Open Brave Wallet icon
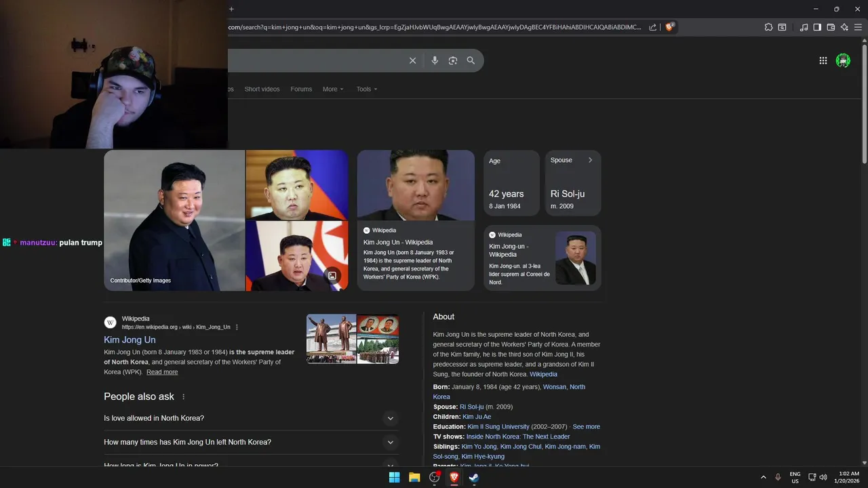This screenshot has width=868, height=488. pyautogui.click(x=831, y=27)
